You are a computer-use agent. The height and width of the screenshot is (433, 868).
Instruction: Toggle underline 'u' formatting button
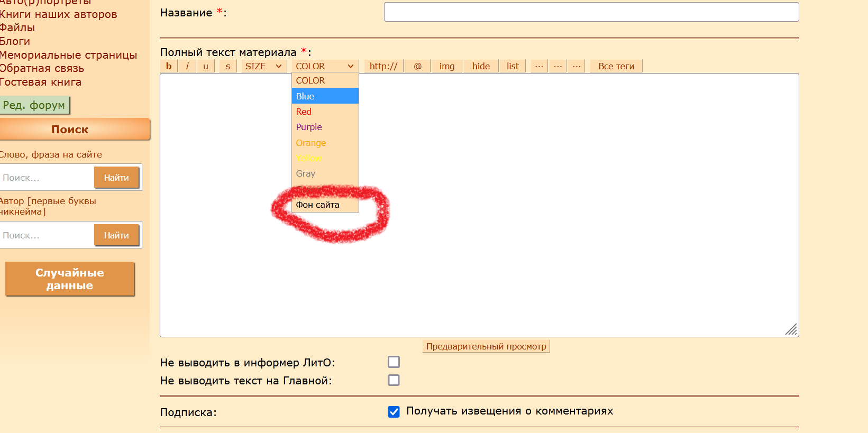205,66
